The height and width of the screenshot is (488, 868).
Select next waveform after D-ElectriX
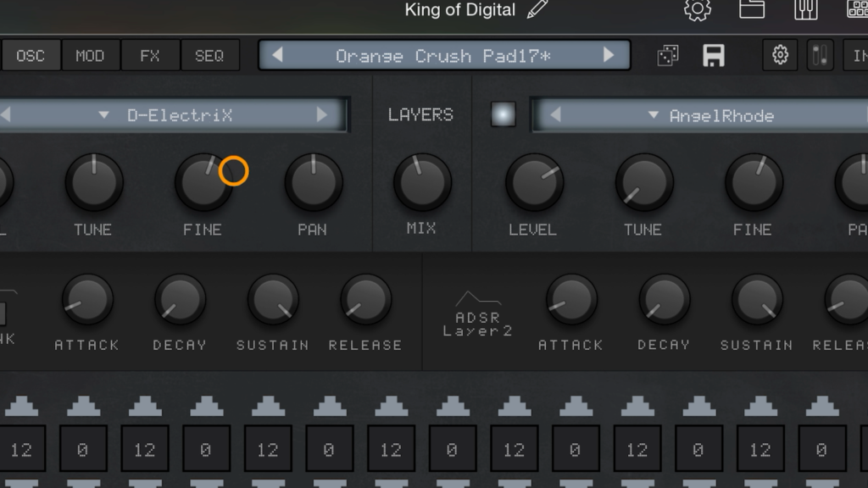(x=322, y=115)
